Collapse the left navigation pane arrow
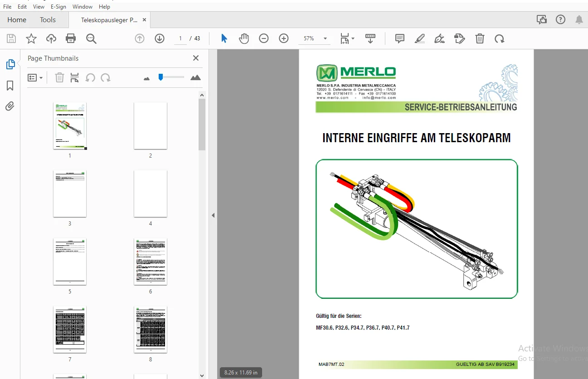The height and width of the screenshot is (379, 588). (213, 216)
